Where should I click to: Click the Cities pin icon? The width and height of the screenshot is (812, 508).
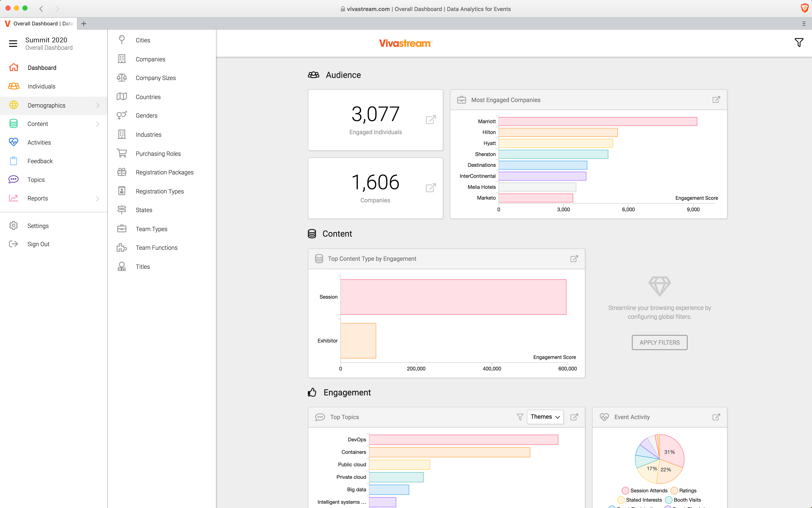coord(122,40)
